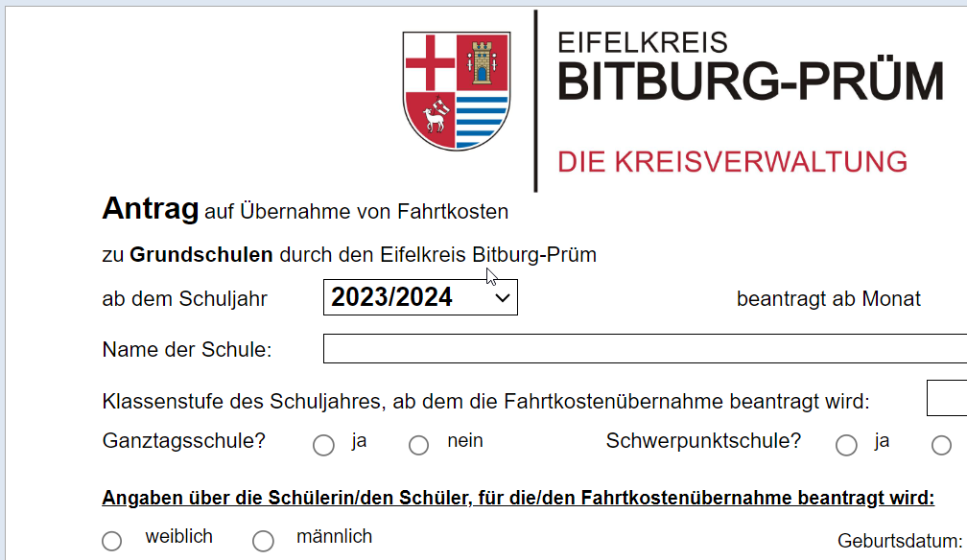Click the BITBURG-PRÜM heading text

(750, 81)
